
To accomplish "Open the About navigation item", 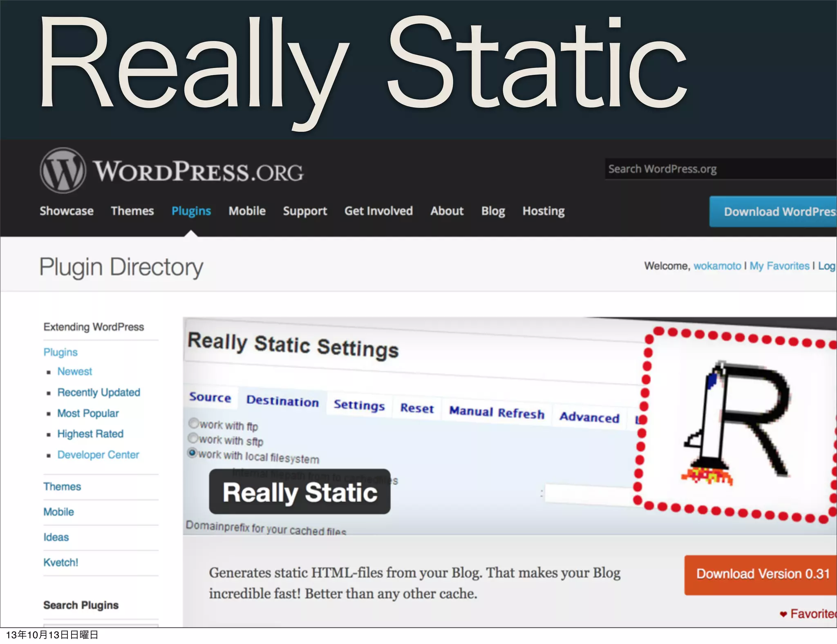I will (447, 211).
